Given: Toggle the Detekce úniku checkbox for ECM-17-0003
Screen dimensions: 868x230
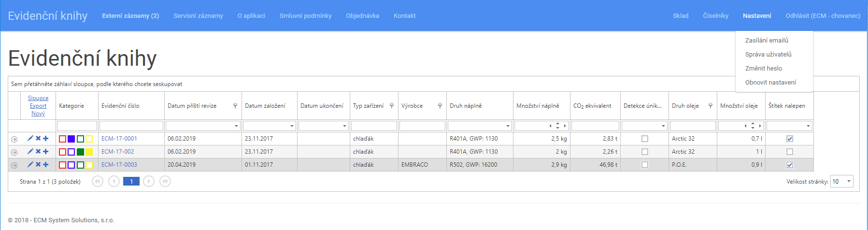Looking at the screenshot, I should click(x=644, y=165).
